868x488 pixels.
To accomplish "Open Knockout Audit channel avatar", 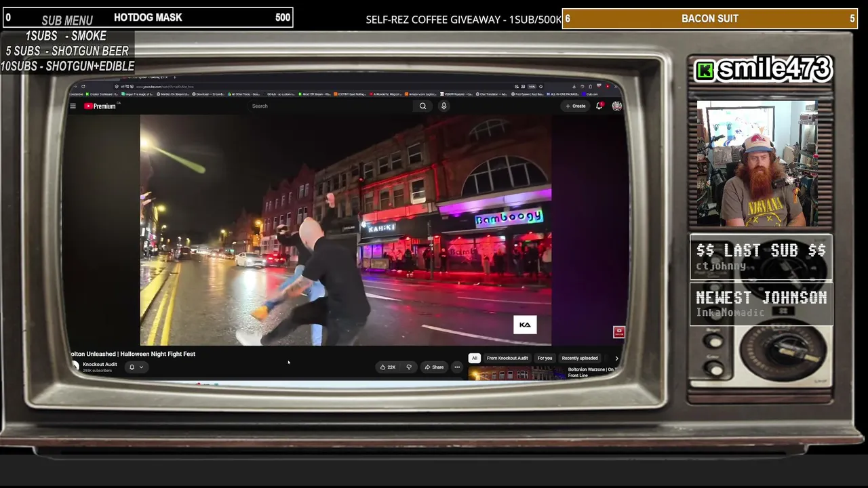I will [75, 367].
